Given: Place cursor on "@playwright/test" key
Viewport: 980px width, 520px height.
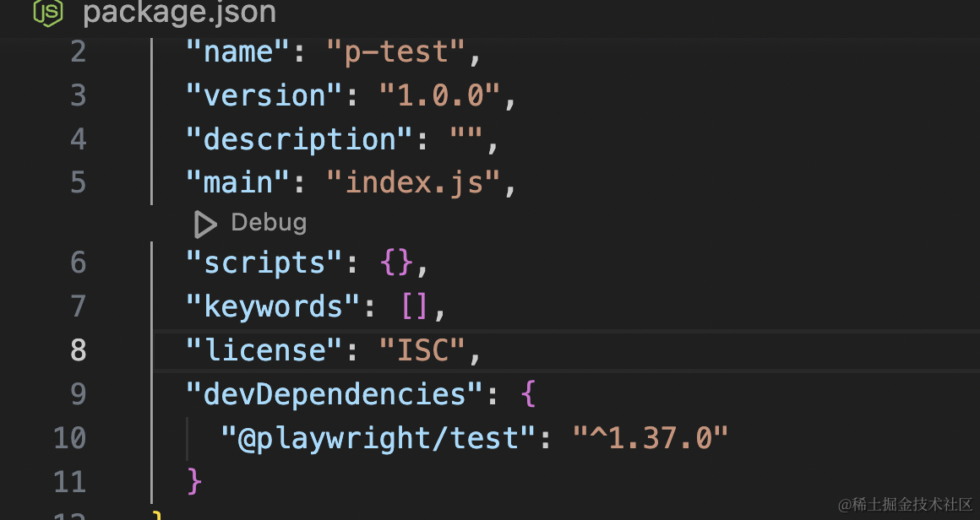Looking at the screenshot, I should point(378,438).
